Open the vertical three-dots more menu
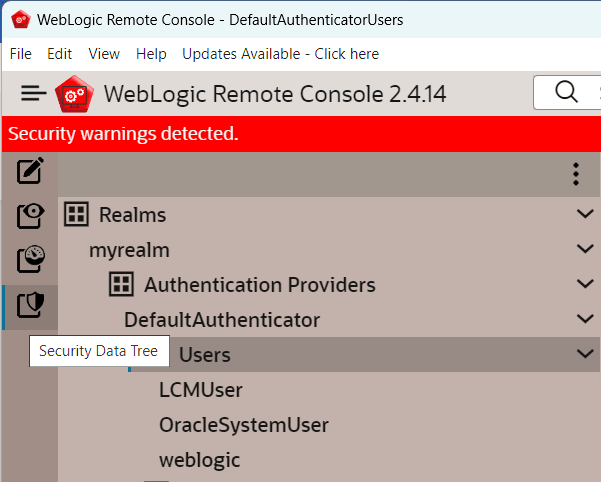 576,174
